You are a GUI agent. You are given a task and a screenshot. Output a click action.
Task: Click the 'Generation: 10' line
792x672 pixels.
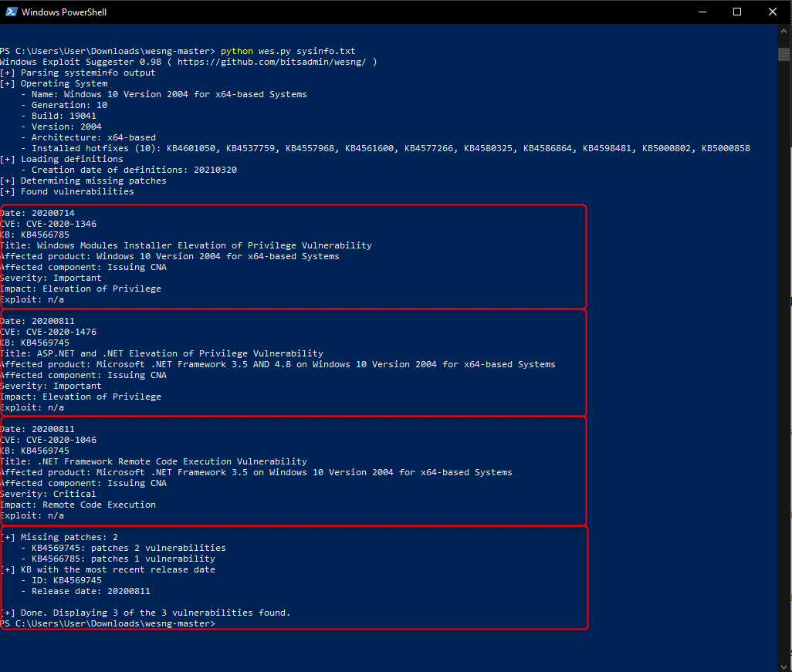(64, 105)
